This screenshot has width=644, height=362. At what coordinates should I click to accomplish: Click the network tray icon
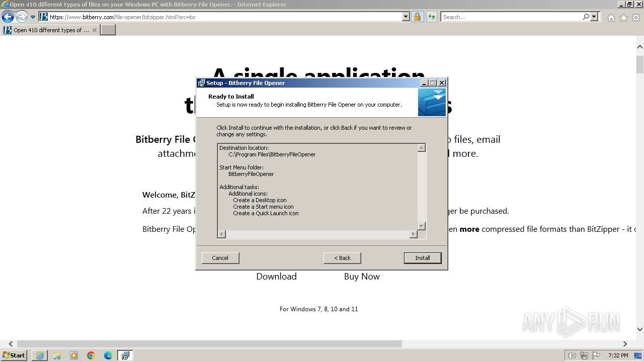tap(584, 355)
